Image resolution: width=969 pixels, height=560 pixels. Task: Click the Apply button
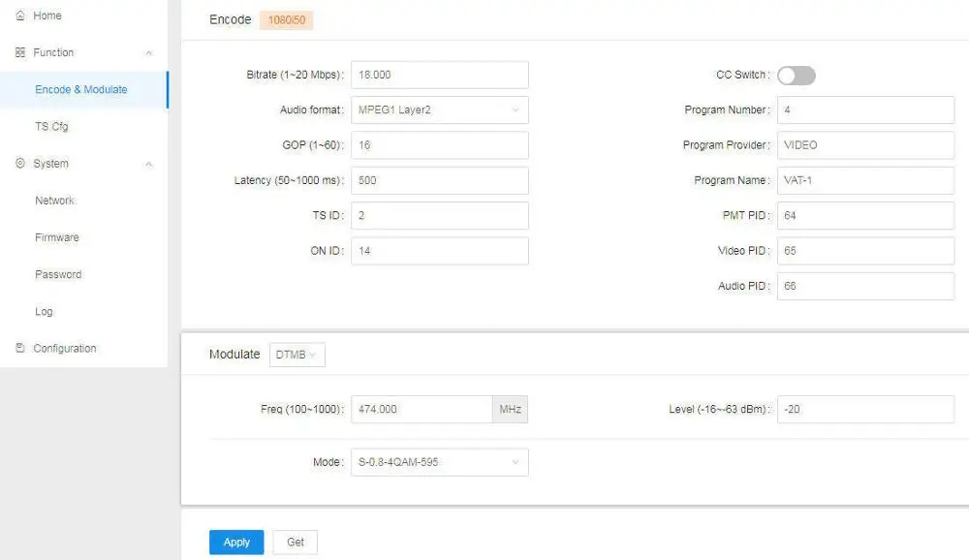(236, 542)
